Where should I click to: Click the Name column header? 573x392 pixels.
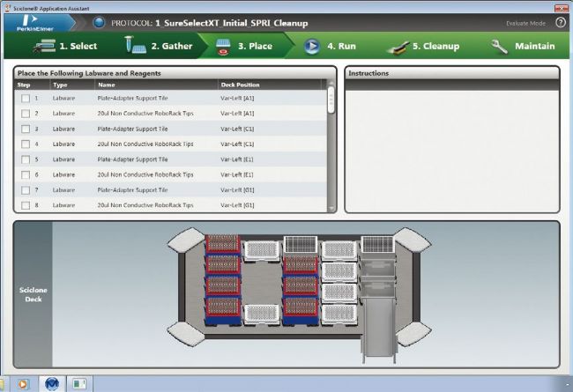point(156,85)
